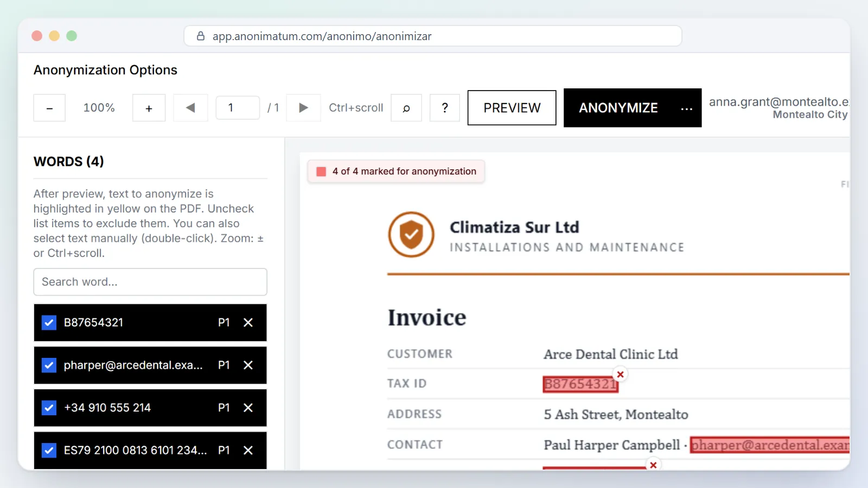Click the page number field
The height and width of the screenshot is (488, 868).
click(238, 108)
